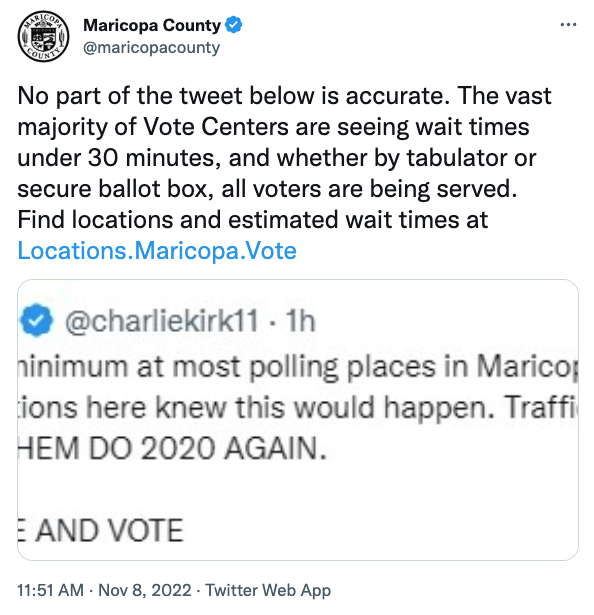Screen dimensions: 594x615
Task: Open the Maricopa County display name profile
Action: (152, 25)
